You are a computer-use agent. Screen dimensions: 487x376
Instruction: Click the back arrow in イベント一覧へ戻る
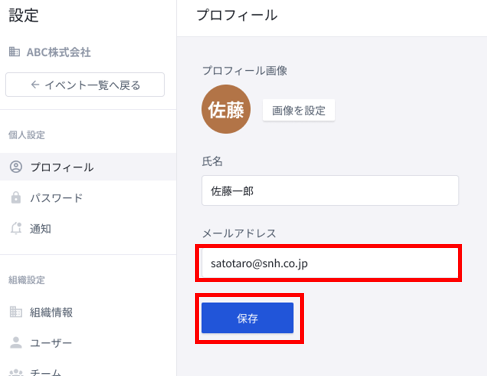[35, 85]
